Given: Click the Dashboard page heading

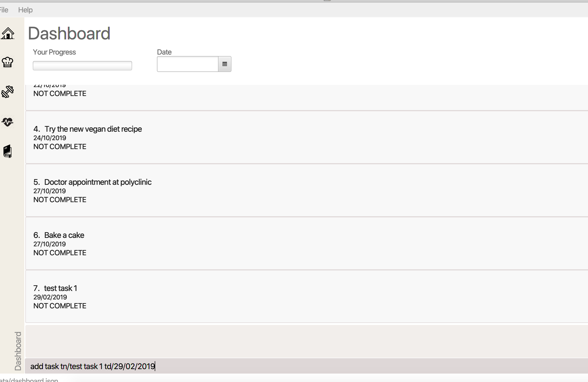Looking at the screenshot, I should point(69,33).
